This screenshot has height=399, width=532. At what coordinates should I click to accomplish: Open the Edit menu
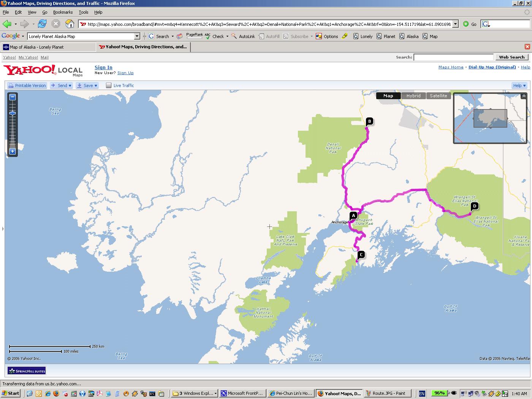[18, 12]
